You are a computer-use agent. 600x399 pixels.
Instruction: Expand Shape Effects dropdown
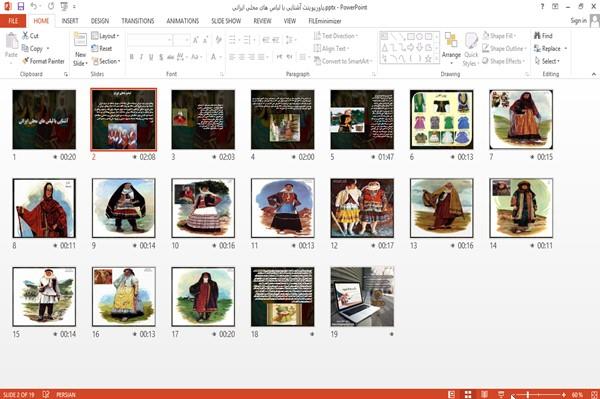tap(503, 61)
